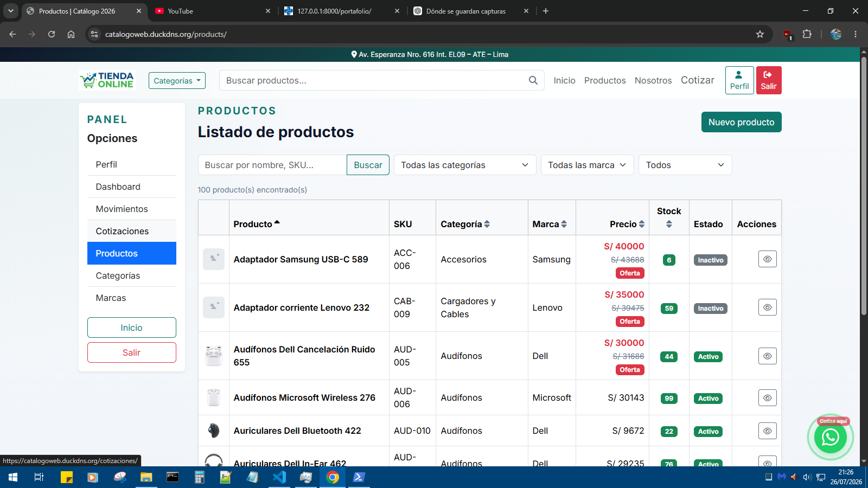Click the Tienda Online logo

(106, 80)
